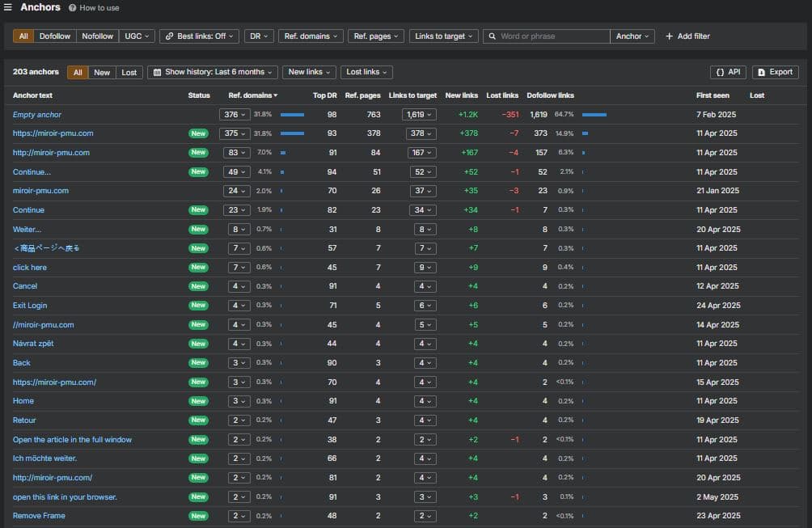This screenshot has height=528, width=812.
Task: Open the Anchor search scope dropdown
Action: click(x=632, y=36)
